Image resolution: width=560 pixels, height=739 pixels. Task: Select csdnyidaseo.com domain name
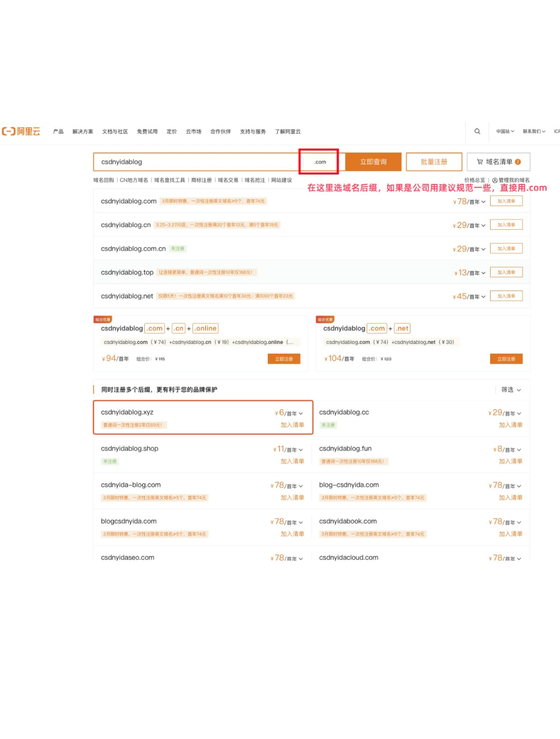click(x=128, y=557)
